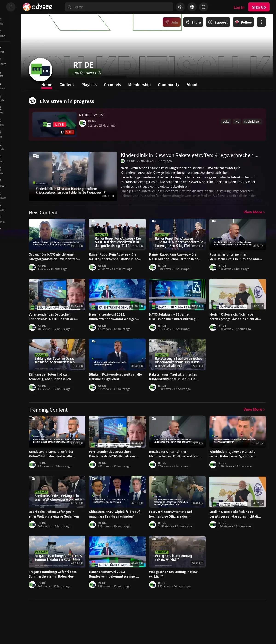Open Orbán NATO Kriegsorganisation video thumbnail

point(57,234)
